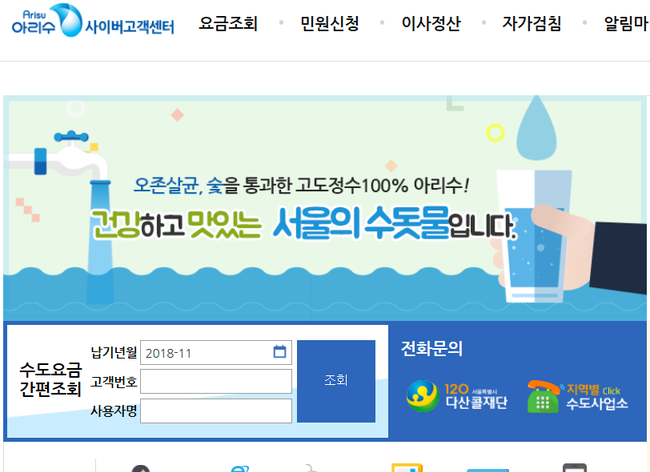Image resolution: width=650 pixels, height=472 pixels.
Task: Click the yellow document icon at bottom
Action: coord(407,467)
